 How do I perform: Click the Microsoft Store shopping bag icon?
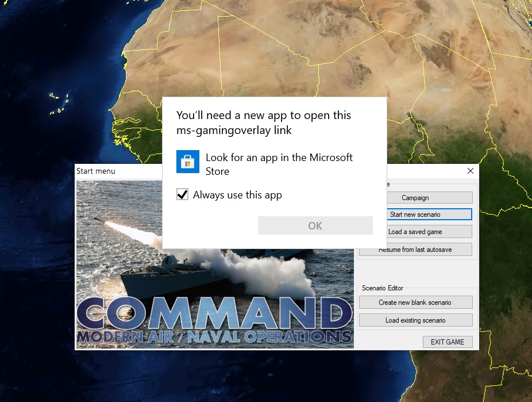[x=188, y=162]
